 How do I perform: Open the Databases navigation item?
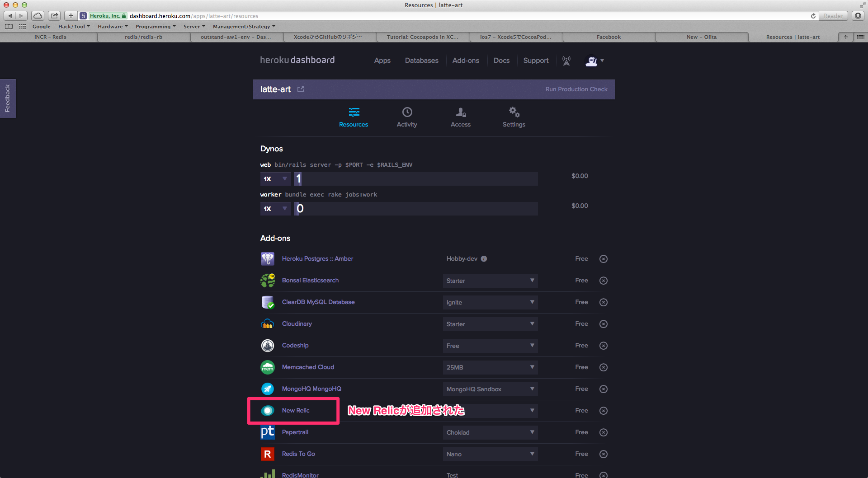pos(422,61)
